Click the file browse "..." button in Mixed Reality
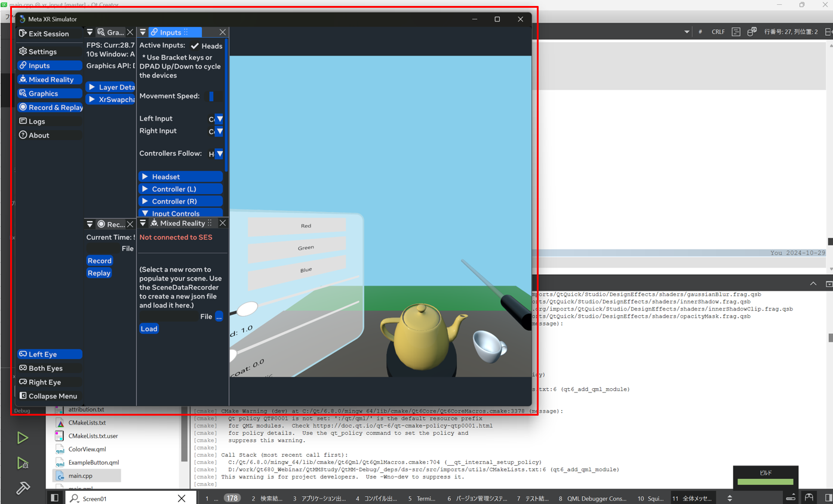This screenshot has width=833, height=504. pyautogui.click(x=219, y=316)
